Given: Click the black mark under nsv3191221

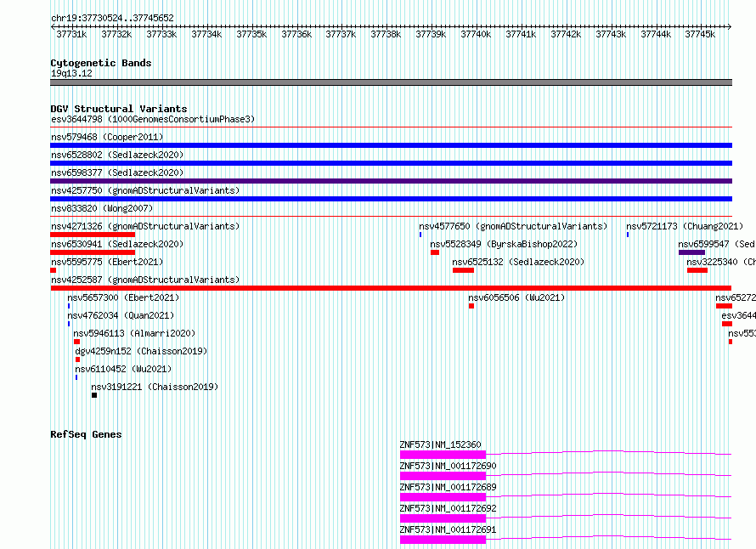Looking at the screenshot, I should coord(94,395).
